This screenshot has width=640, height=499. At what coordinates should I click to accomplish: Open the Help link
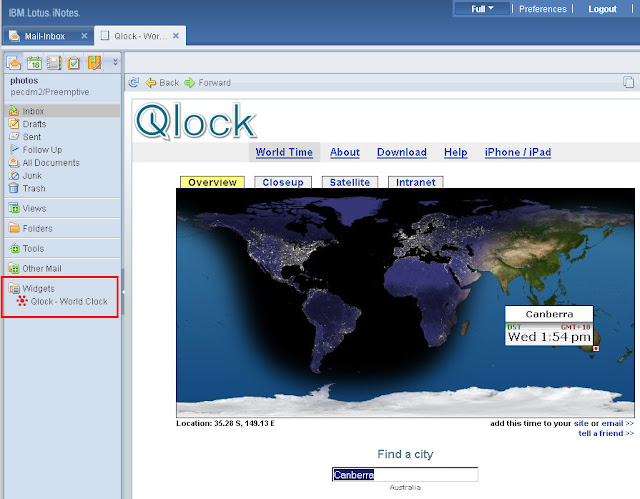coord(456,152)
